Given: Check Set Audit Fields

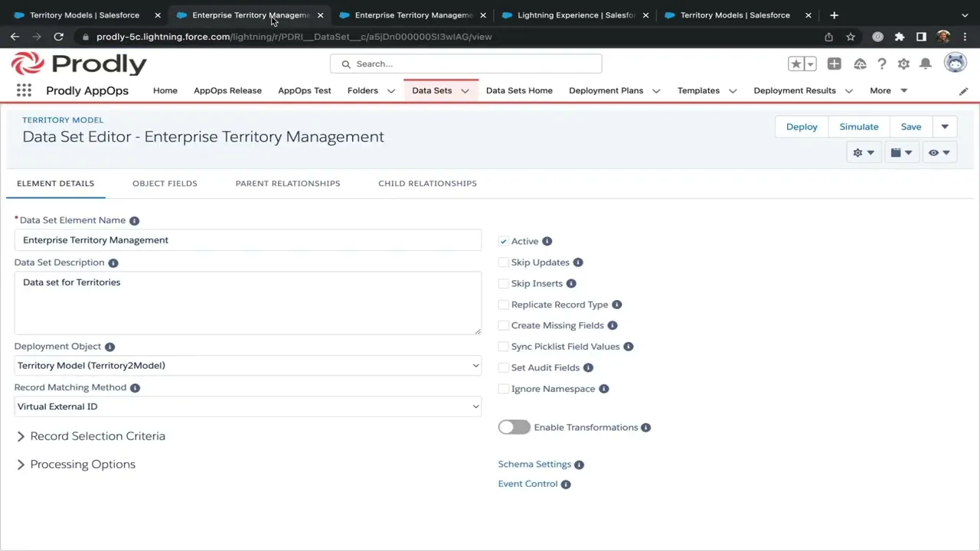Looking at the screenshot, I should 504,367.
